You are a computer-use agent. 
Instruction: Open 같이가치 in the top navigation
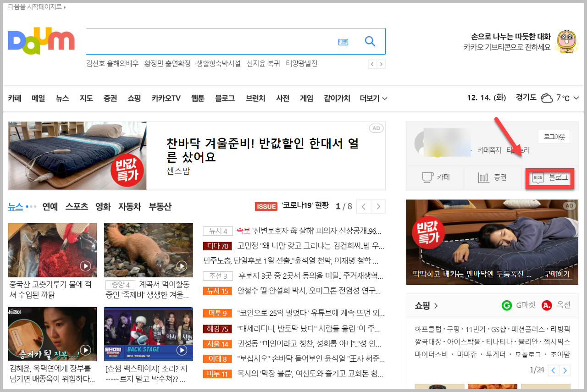pos(337,98)
